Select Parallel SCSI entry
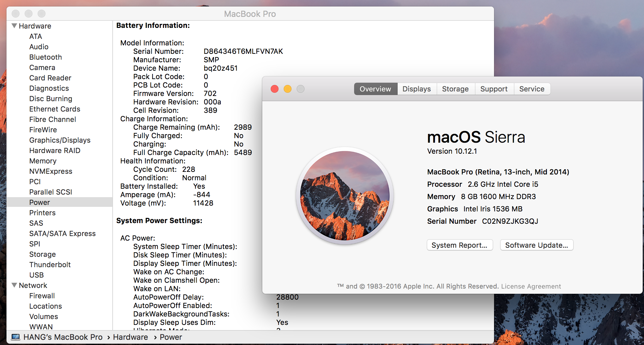 coord(51,192)
